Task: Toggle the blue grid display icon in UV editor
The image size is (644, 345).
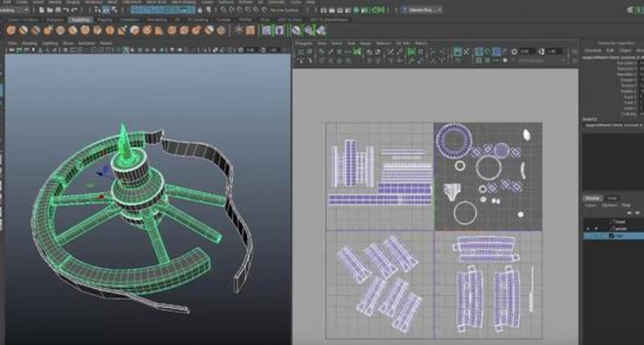Action: [496, 52]
